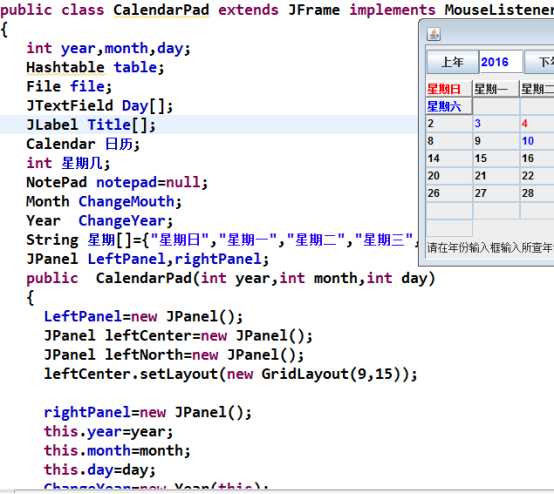Select day cell 2 in the calendar
Image resolution: width=554 pixels, height=494 pixels.
449,123
